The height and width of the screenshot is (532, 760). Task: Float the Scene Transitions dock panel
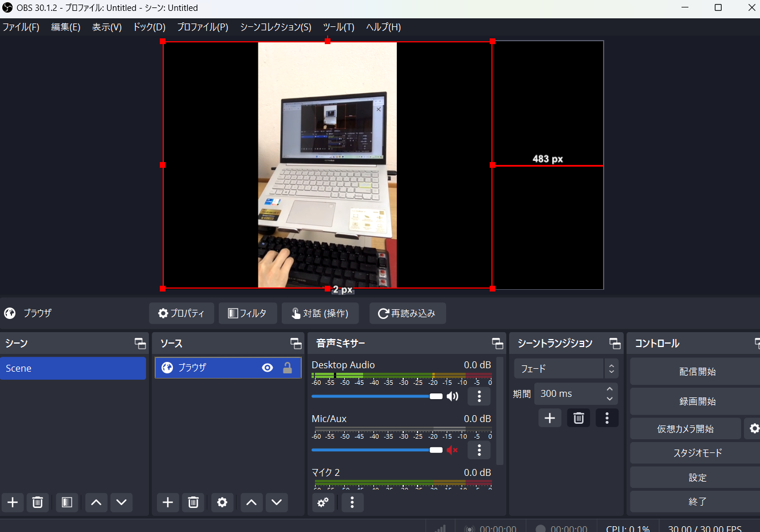(x=615, y=343)
